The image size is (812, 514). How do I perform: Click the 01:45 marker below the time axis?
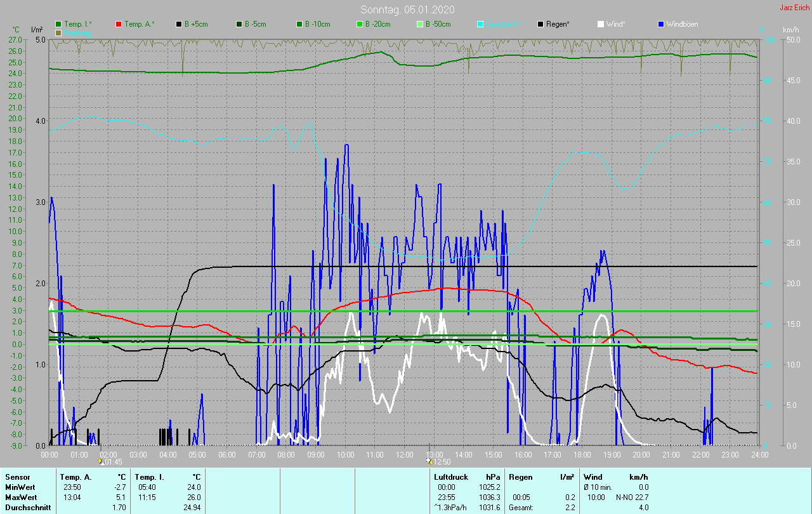[x=110, y=462]
